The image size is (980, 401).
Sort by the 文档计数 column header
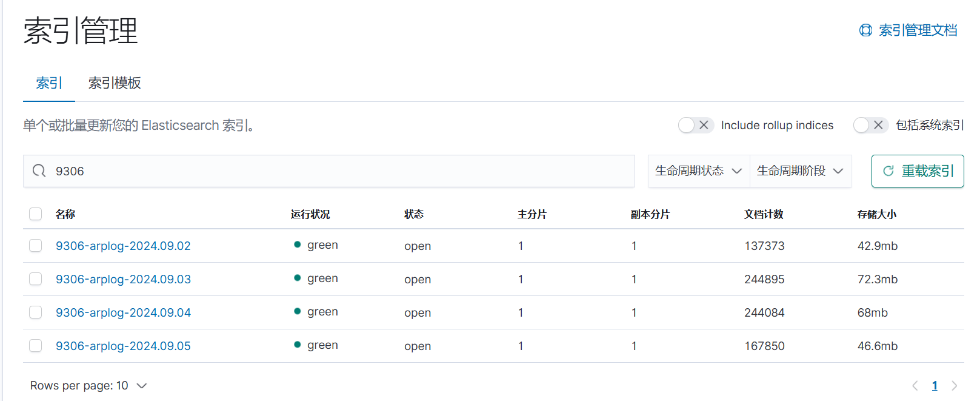click(764, 214)
